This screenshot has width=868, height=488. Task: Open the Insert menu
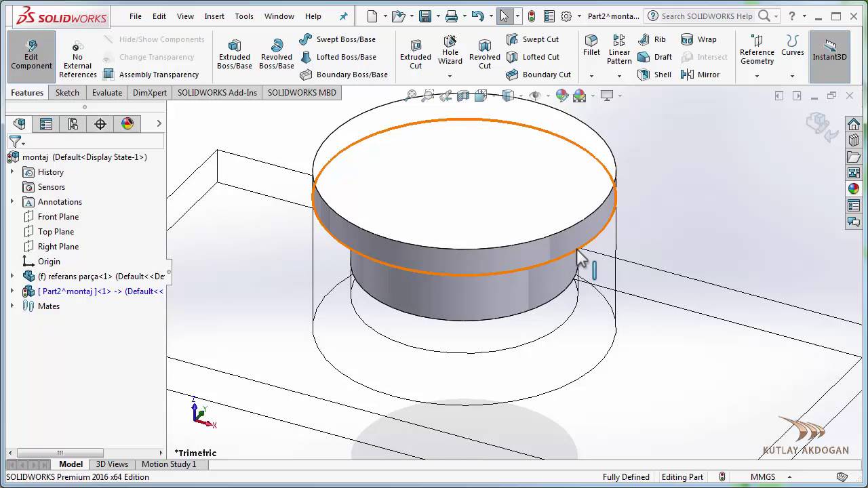(x=214, y=16)
